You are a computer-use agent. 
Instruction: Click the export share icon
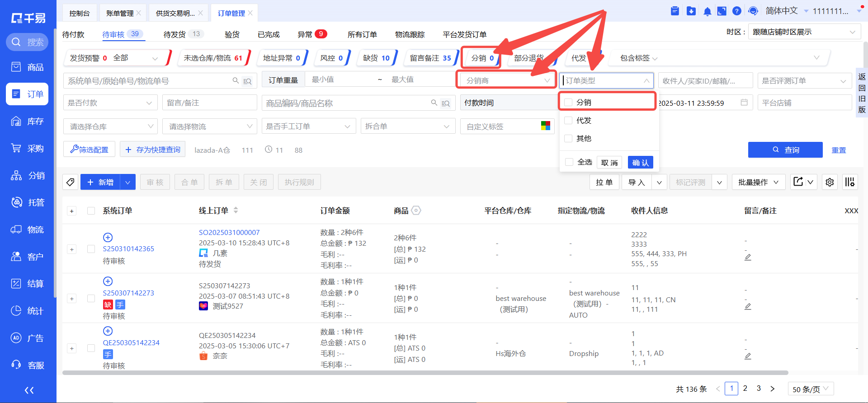[x=798, y=182]
